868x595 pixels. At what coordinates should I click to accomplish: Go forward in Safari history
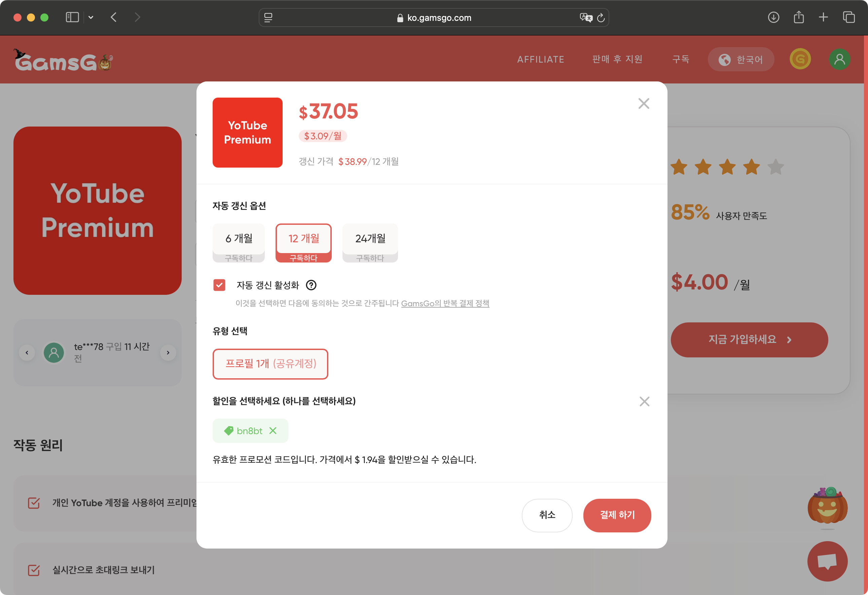[x=138, y=17]
